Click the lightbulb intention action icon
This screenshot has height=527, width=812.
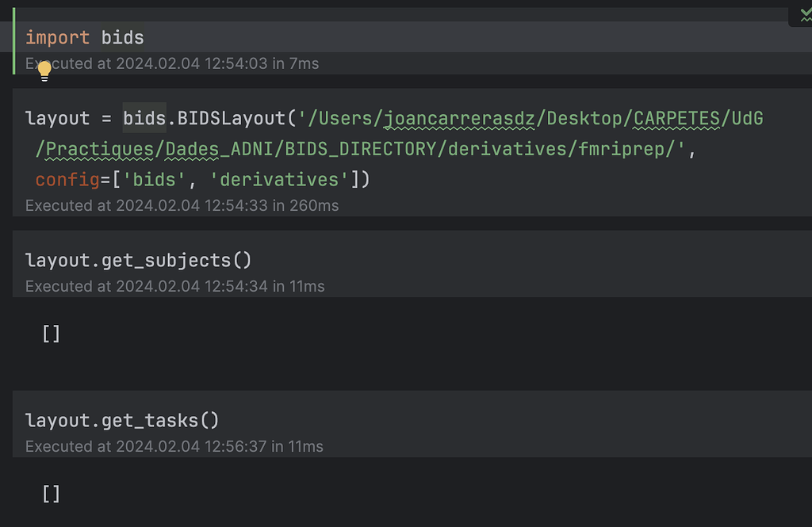pyautogui.click(x=44, y=70)
